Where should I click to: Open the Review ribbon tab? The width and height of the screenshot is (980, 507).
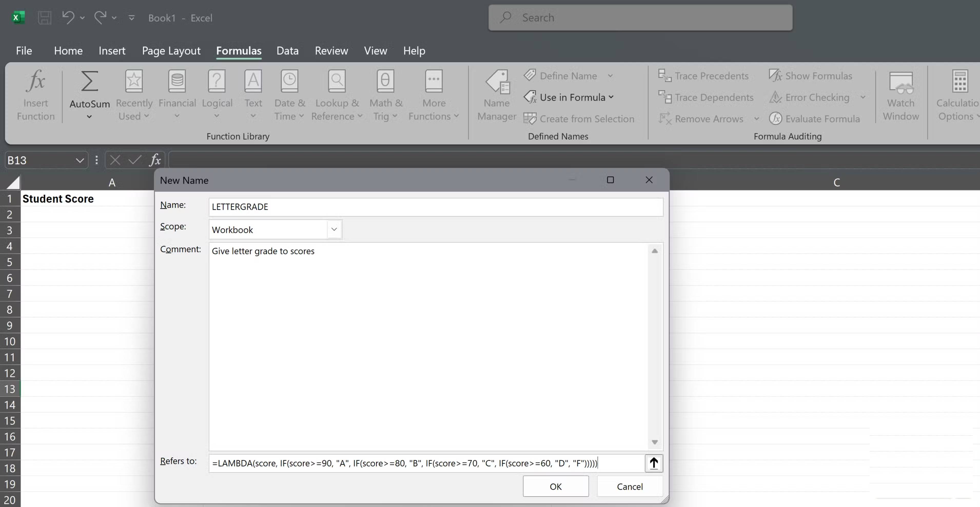[331, 51]
